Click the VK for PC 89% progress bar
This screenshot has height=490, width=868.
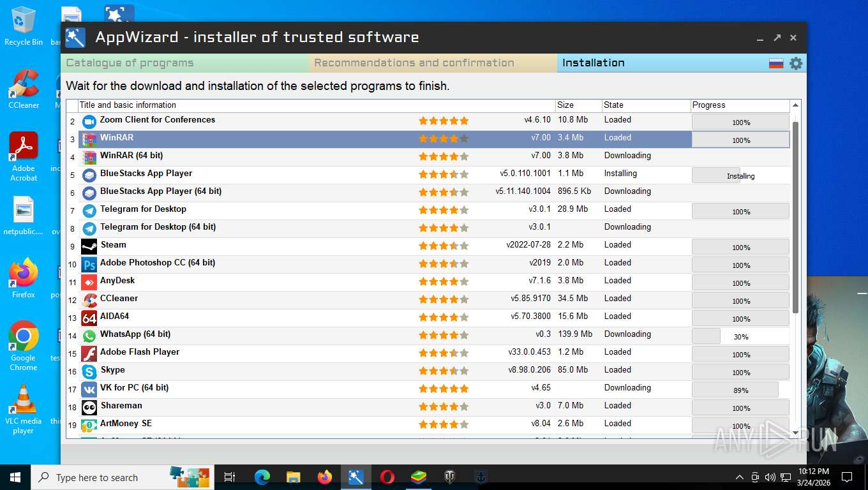pyautogui.click(x=740, y=390)
